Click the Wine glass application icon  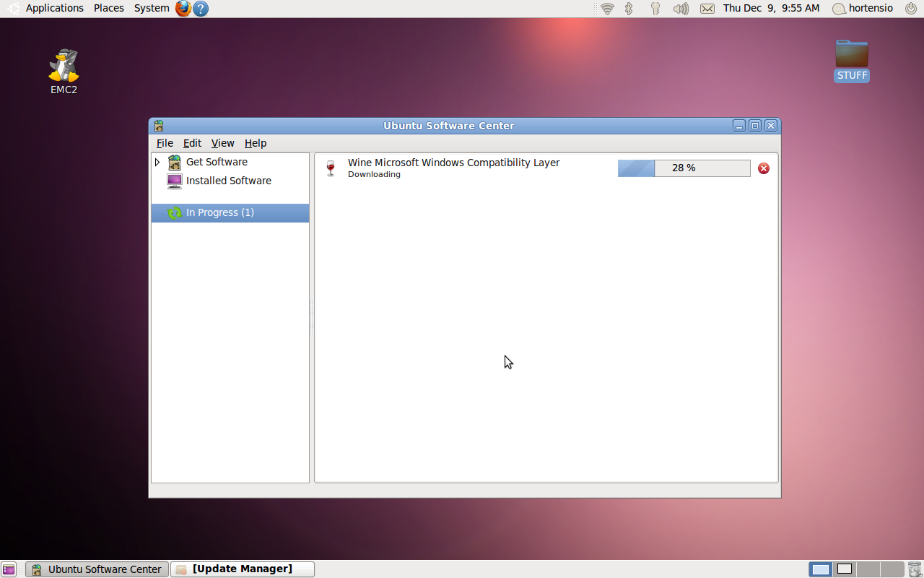(x=331, y=168)
